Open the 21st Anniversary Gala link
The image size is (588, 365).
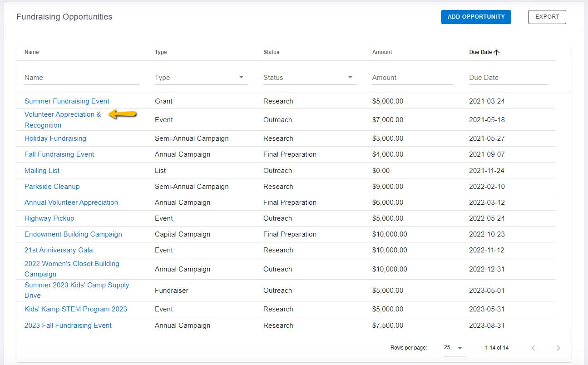click(59, 250)
